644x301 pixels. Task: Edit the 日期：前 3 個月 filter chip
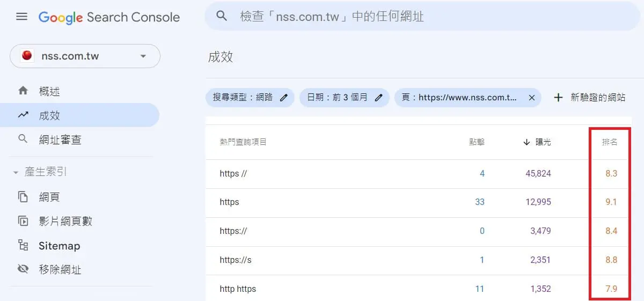(344, 98)
